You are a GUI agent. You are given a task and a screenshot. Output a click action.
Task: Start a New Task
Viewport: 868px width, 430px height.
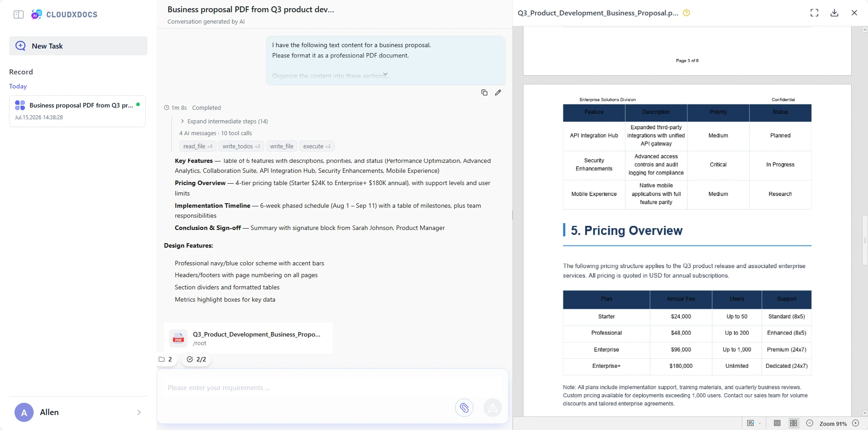78,46
